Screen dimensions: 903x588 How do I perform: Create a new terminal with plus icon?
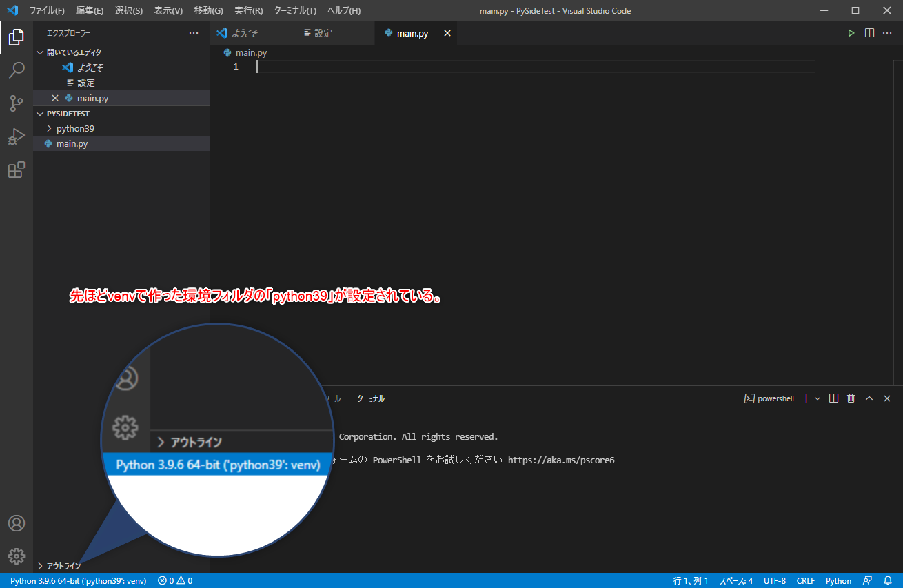(x=806, y=398)
